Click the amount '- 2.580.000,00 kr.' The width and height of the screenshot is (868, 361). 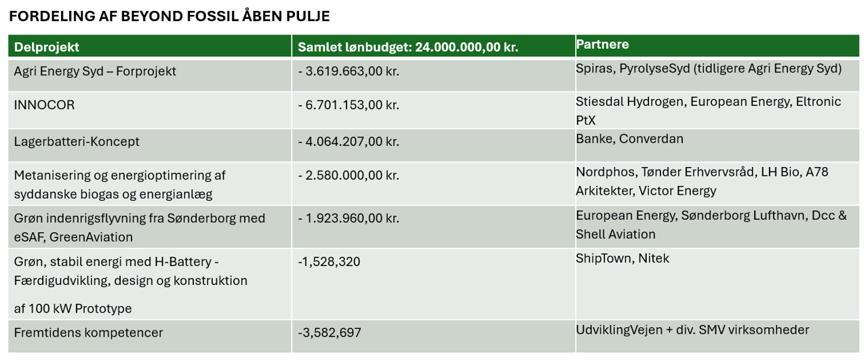pyautogui.click(x=349, y=175)
